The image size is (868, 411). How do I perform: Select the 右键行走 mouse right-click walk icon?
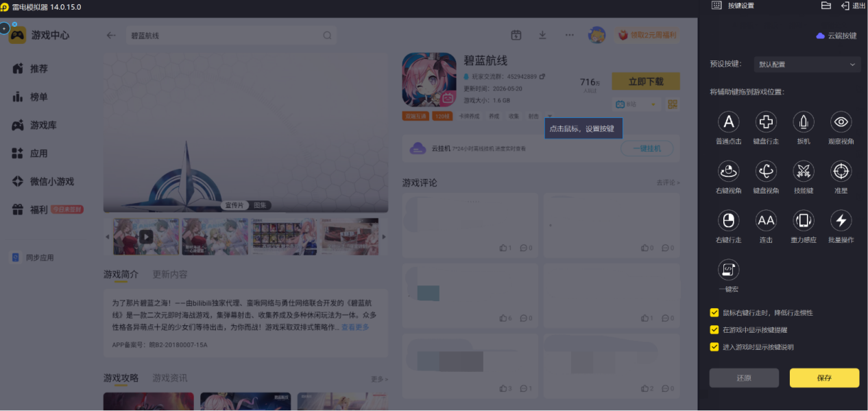(x=728, y=220)
